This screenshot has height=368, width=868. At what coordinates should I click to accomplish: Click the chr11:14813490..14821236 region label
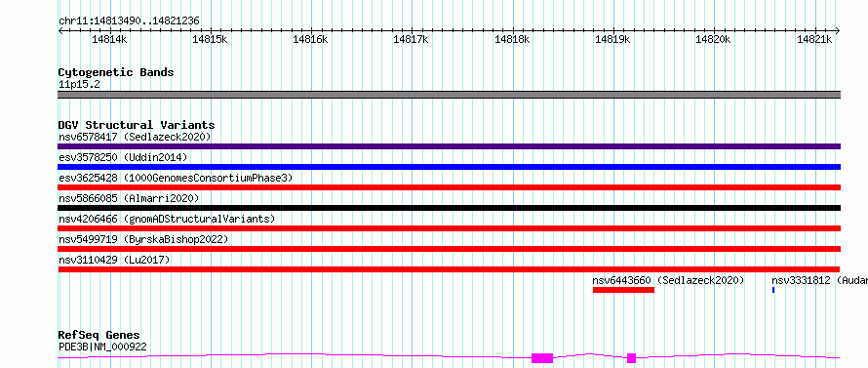[129, 21]
